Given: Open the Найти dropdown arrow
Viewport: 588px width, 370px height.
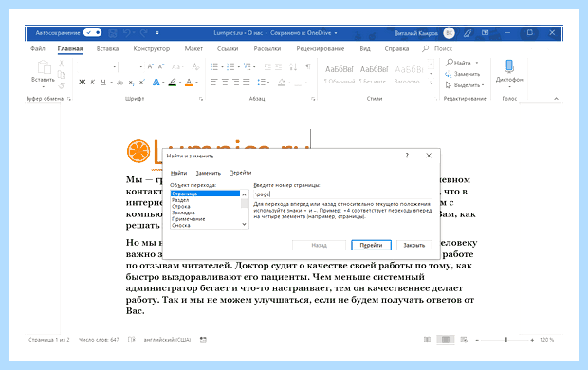Looking at the screenshot, I should [x=477, y=63].
